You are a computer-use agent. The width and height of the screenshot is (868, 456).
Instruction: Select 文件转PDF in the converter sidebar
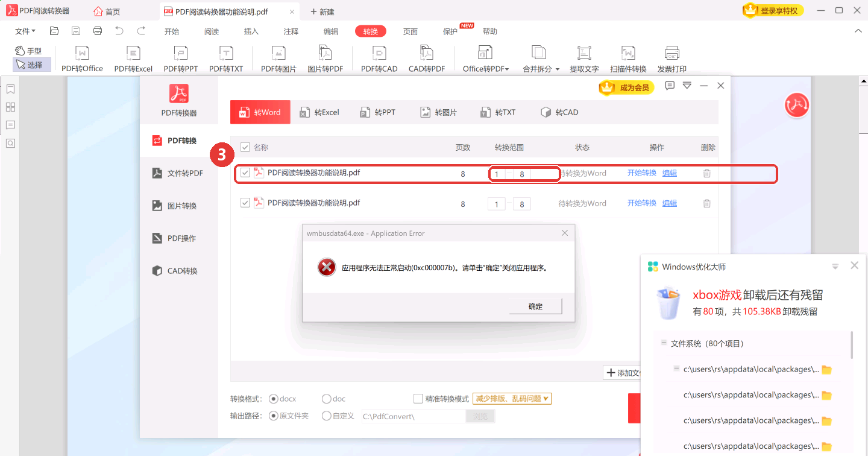tap(179, 173)
